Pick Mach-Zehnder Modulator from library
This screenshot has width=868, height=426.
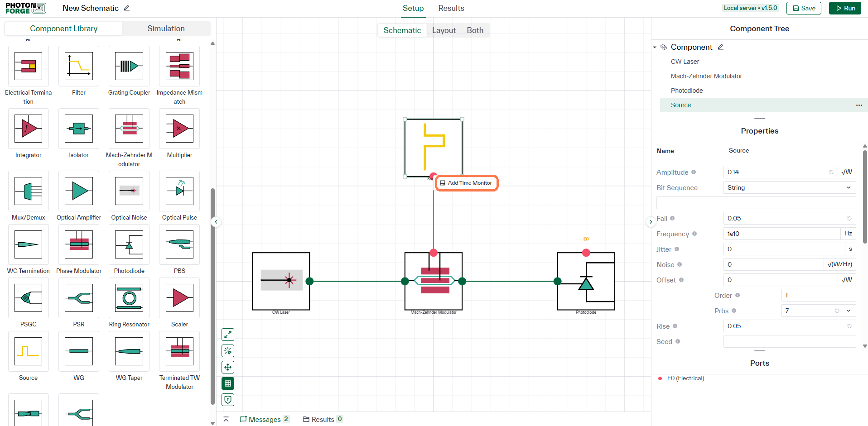point(129,129)
